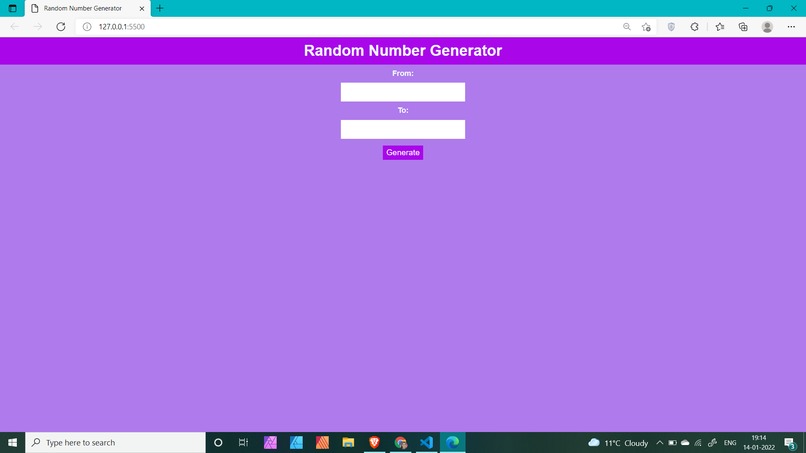Open File Explorer from the taskbar
The image size is (806, 453).
(348, 443)
